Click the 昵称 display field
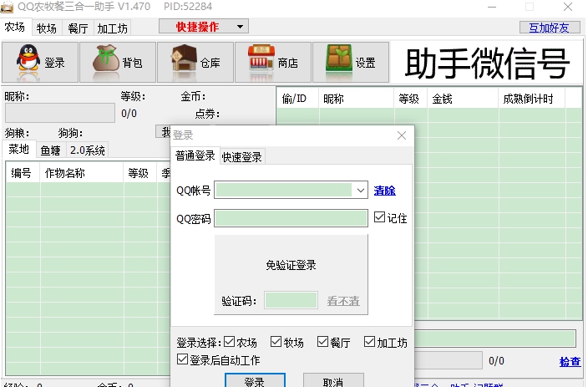The width and height of the screenshot is (588, 387). [x=60, y=113]
